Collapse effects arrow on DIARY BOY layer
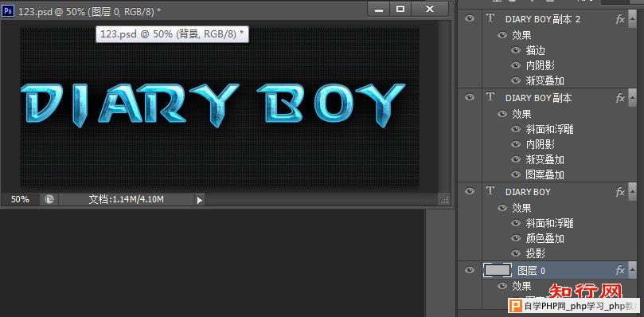The height and width of the screenshot is (317, 644). [632, 192]
